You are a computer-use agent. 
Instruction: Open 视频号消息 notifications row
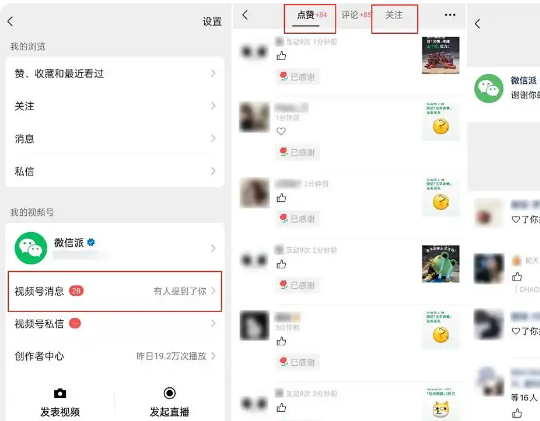(x=115, y=291)
